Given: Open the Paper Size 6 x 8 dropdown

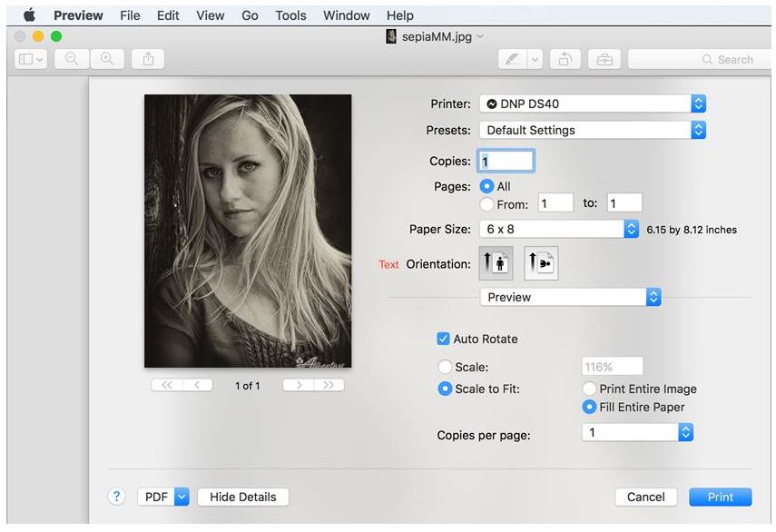Looking at the screenshot, I should tap(558, 229).
